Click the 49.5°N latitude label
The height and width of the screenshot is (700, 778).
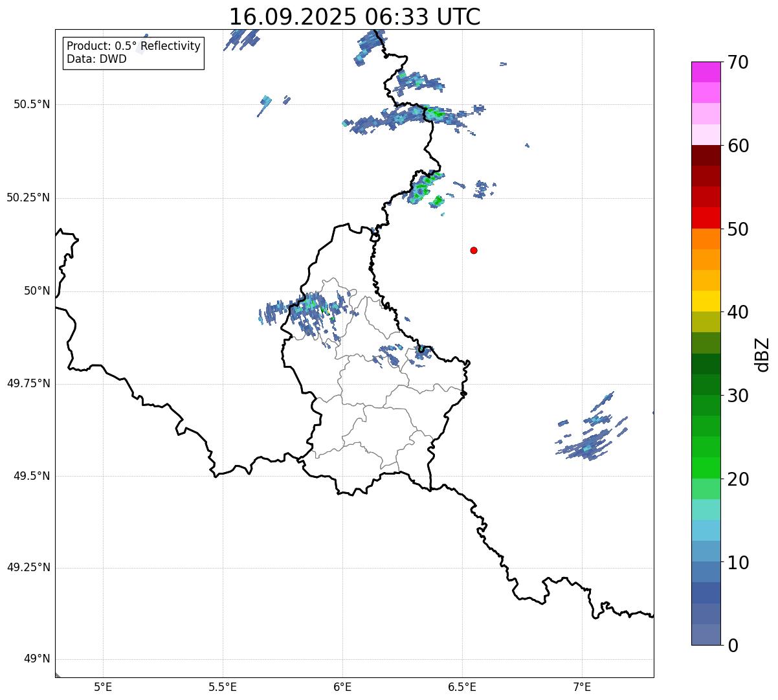click(x=32, y=476)
